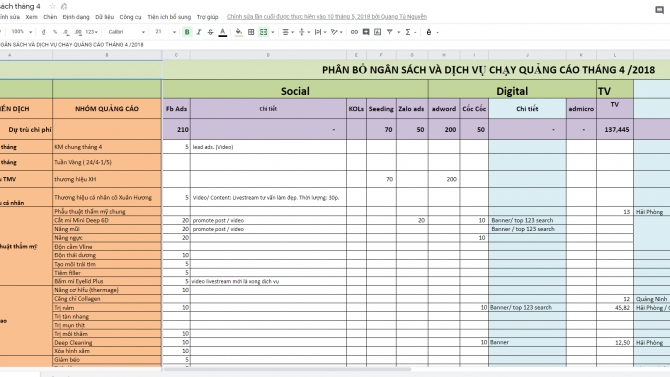Insert chart icon
The height and width of the screenshot is (377, 670).
(378, 32)
